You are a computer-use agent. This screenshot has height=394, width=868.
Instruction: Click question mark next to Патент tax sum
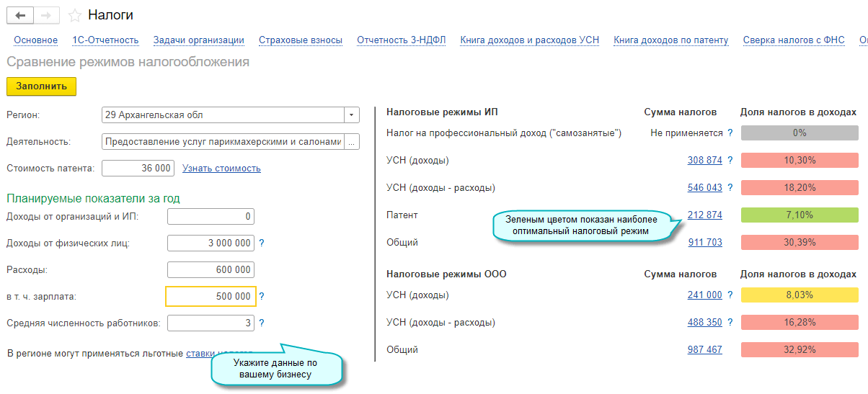(730, 215)
